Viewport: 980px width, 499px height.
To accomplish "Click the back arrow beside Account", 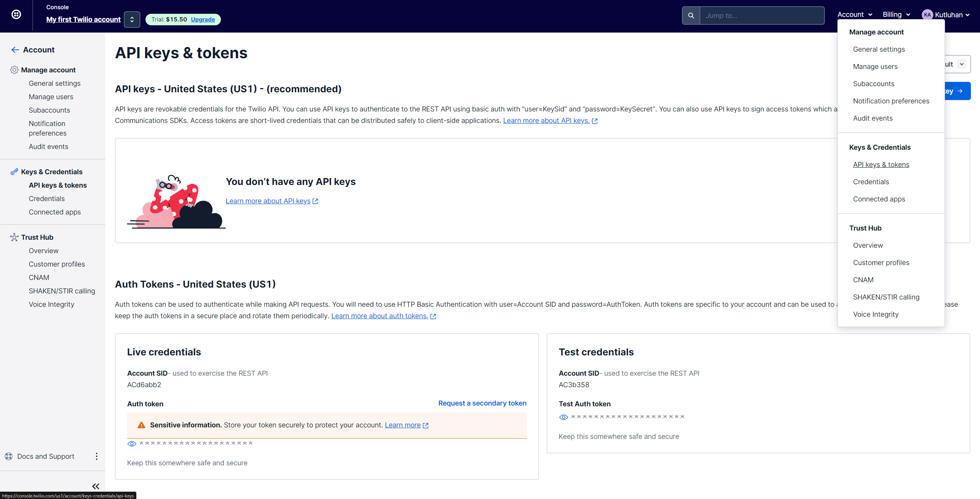I will click(15, 49).
